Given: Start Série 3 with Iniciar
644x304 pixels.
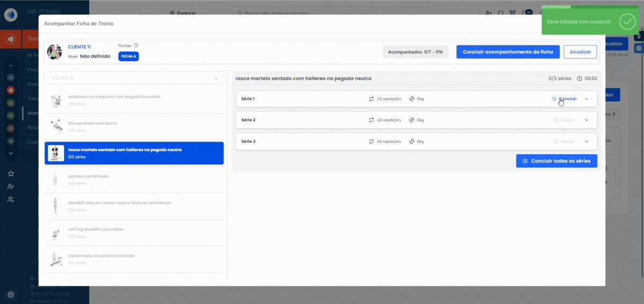Looking at the screenshot, I should (x=564, y=142).
